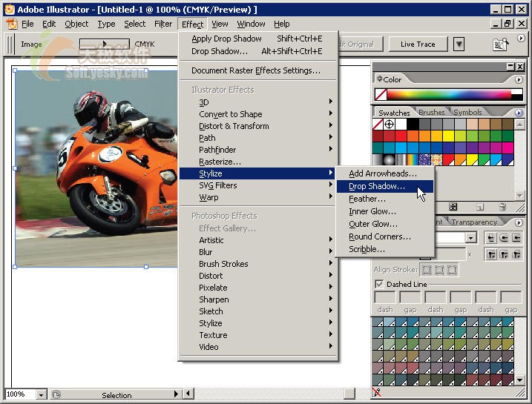Expand the Live Trace presets dropdown arrow
The width and height of the screenshot is (532, 404).
pyautogui.click(x=459, y=44)
